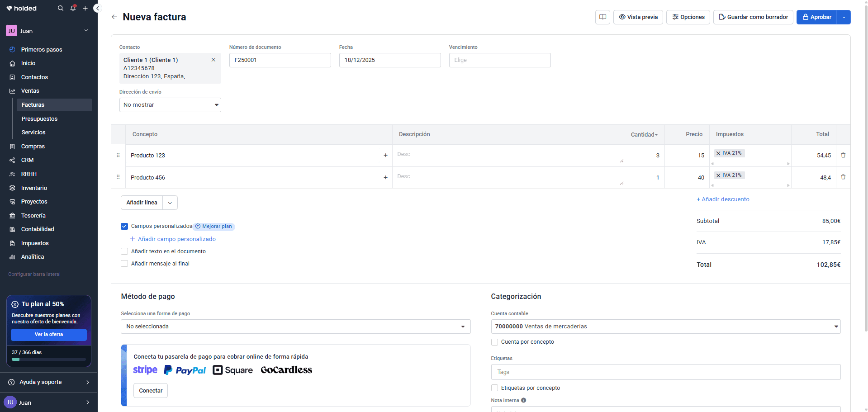Image resolution: width=868 pixels, height=412 pixels.
Task: Click the plus quick-create icon in sidebar header
Action: (x=85, y=8)
